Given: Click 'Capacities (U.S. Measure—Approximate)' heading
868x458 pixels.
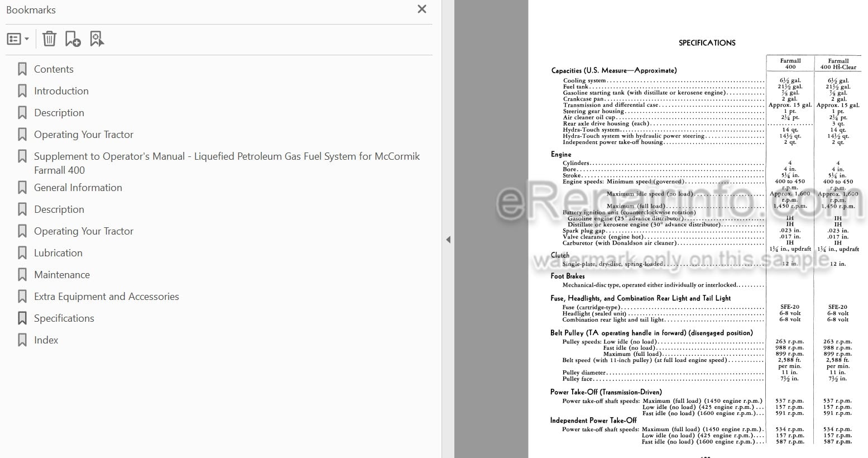Looking at the screenshot, I should 614,70.
